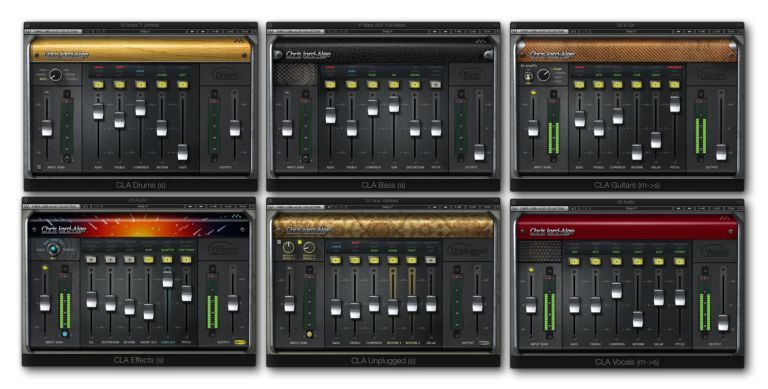
Task: Click the small square icon beside Drums Input Sens
Action: 39,167
